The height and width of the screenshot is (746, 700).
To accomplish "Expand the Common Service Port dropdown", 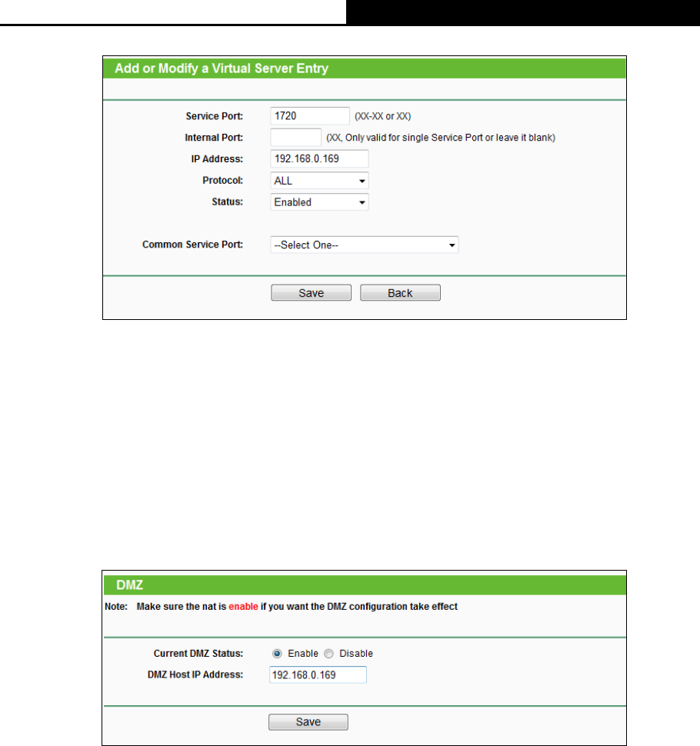I will click(x=364, y=245).
